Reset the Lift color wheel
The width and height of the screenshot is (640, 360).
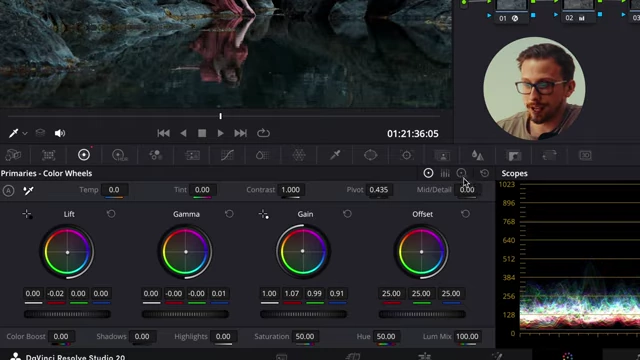pos(111,214)
